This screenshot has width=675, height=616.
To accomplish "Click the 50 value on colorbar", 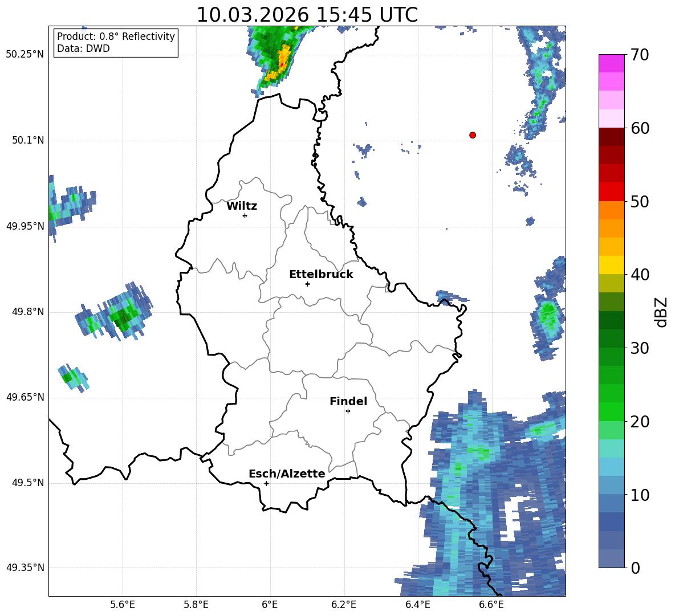I will (x=640, y=202).
